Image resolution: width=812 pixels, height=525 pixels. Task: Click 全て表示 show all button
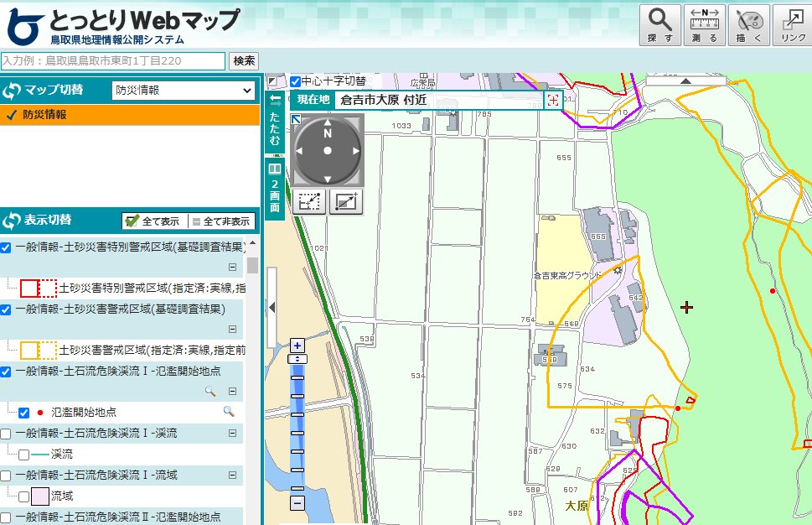(155, 221)
